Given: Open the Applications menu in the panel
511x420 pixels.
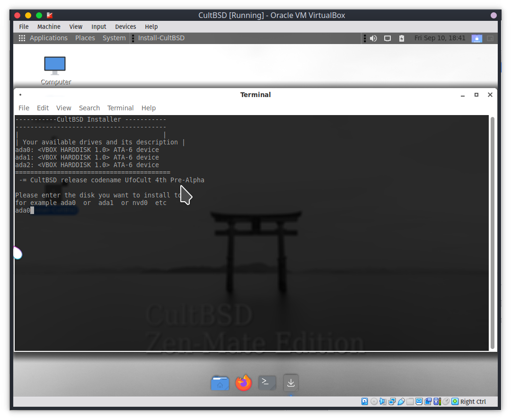Looking at the screenshot, I should tap(43, 38).
